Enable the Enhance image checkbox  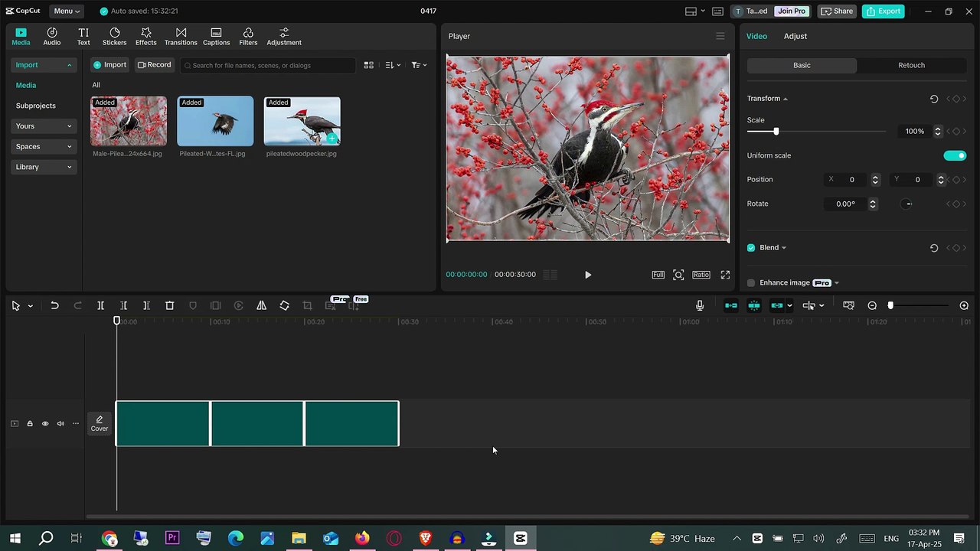(x=751, y=283)
